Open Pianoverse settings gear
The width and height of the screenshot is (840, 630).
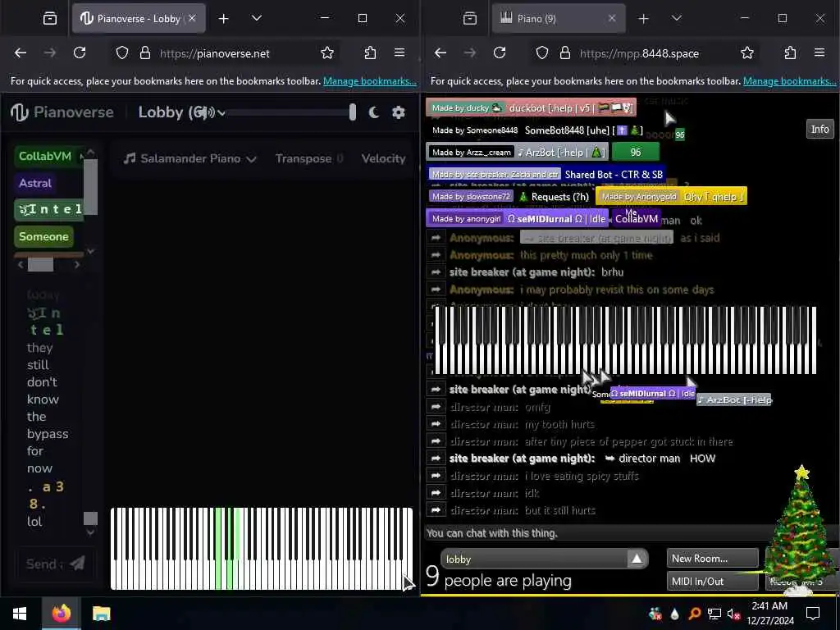tap(399, 112)
